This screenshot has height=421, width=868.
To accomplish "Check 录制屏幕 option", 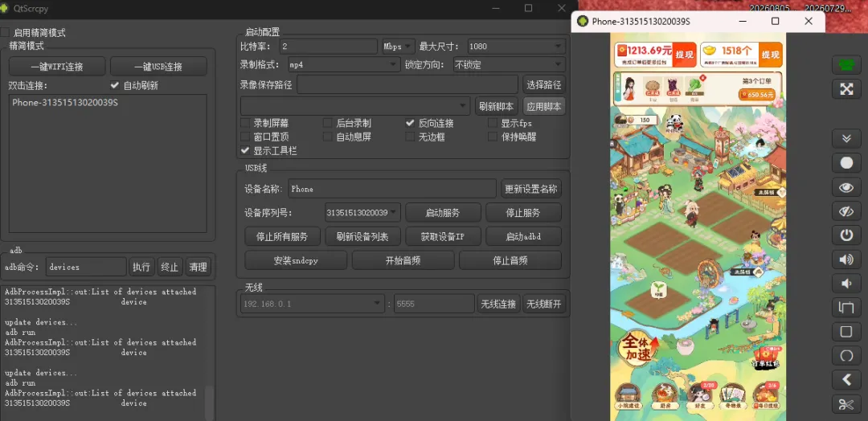I will [244, 123].
